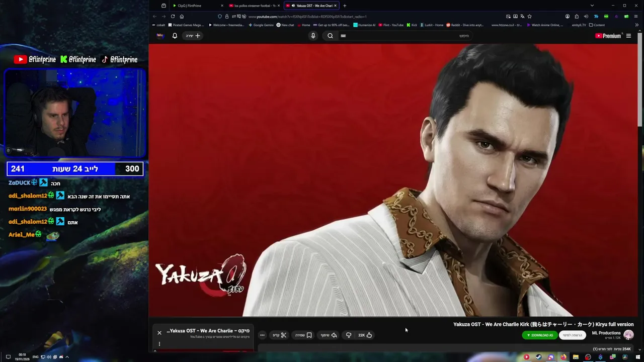644x362 pixels.
Task: Open the taskbar clock showing 00:18
Action: [x=22, y=357]
